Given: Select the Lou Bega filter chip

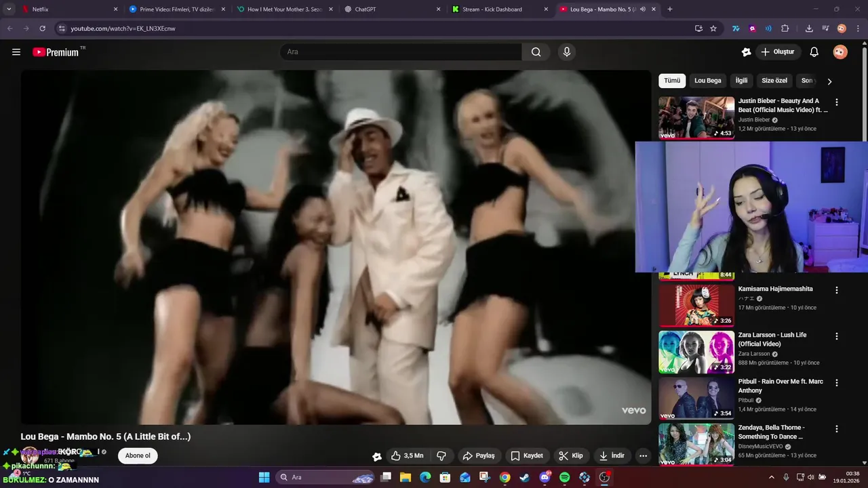Looking at the screenshot, I should click(x=708, y=81).
